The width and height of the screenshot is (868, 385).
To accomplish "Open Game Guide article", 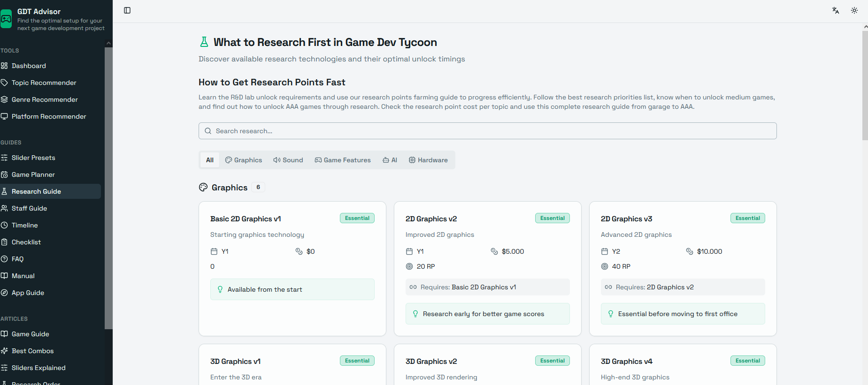I will pyautogui.click(x=50, y=334).
